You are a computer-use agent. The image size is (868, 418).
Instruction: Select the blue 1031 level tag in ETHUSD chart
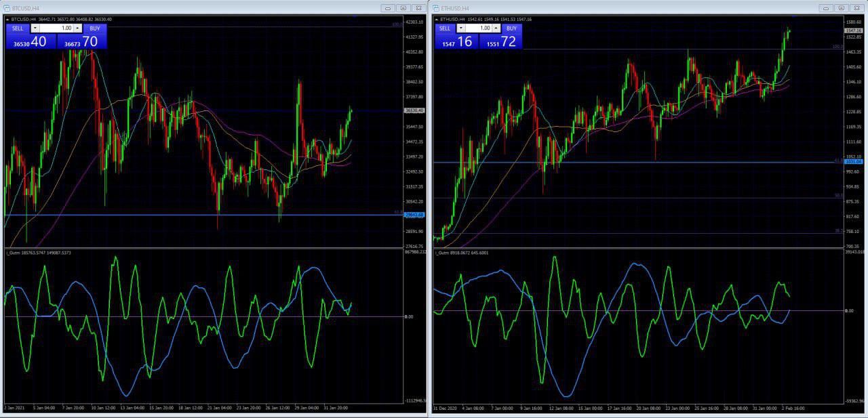point(853,162)
